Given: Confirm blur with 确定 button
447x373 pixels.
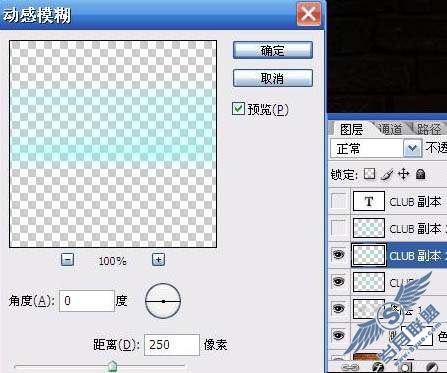Looking at the screenshot, I should click(x=273, y=50).
